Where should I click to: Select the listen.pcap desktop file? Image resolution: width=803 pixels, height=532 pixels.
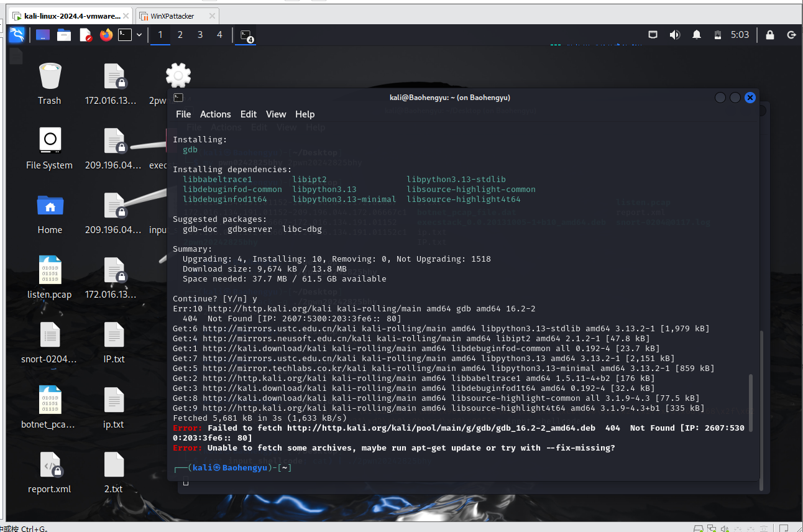coord(50,277)
